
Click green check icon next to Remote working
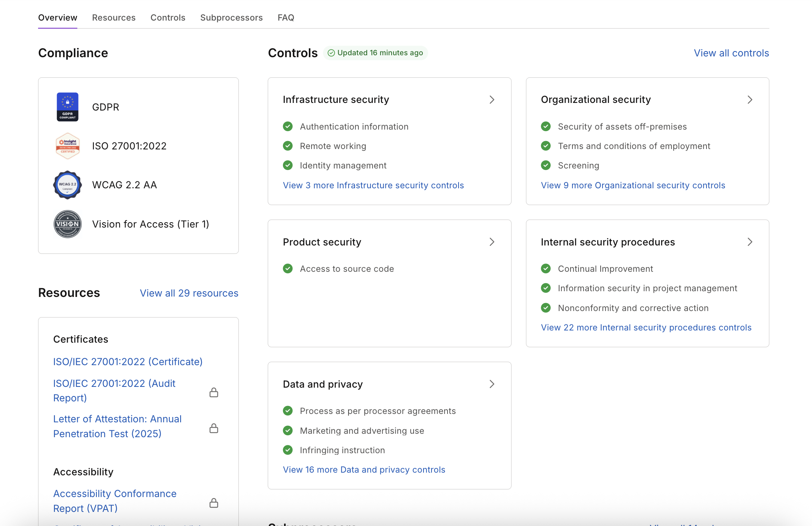point(288,146)
